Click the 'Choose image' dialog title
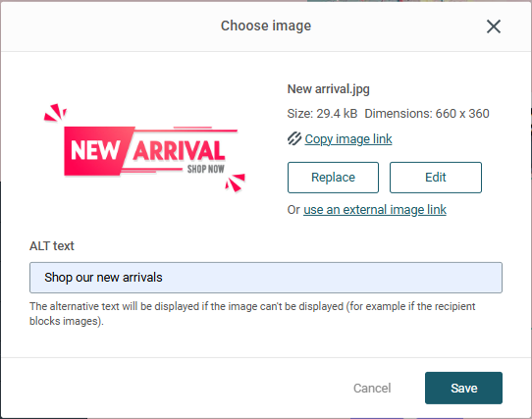 [266, 26]
